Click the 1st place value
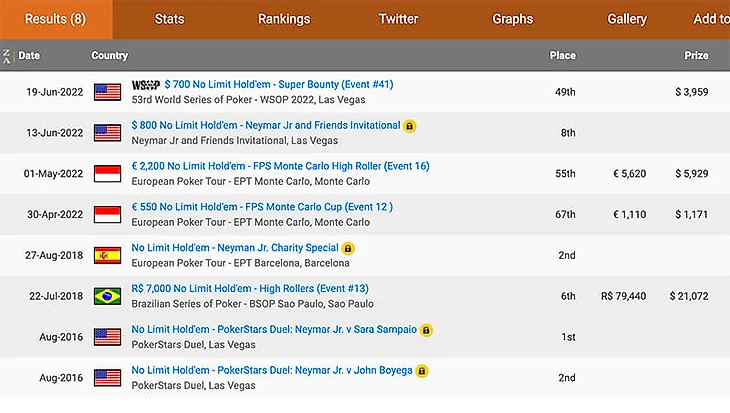This screenshot has width=730, height=413. click(568, 337)
